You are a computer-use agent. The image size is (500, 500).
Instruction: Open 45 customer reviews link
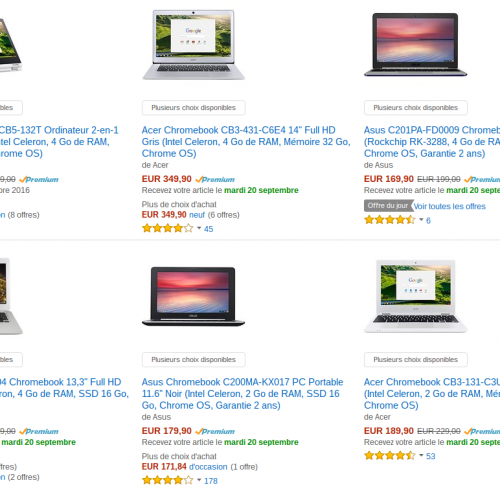[209, 229]
